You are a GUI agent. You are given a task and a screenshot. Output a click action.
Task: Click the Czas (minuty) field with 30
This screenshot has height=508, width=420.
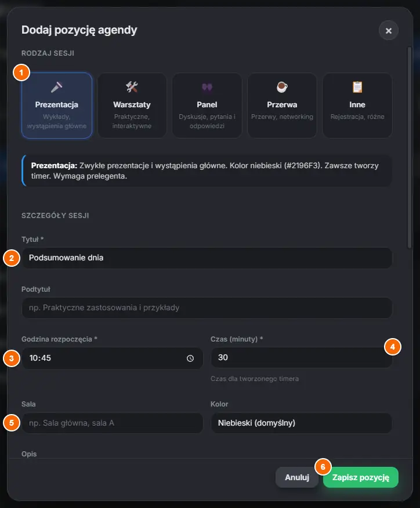[302, 357]
